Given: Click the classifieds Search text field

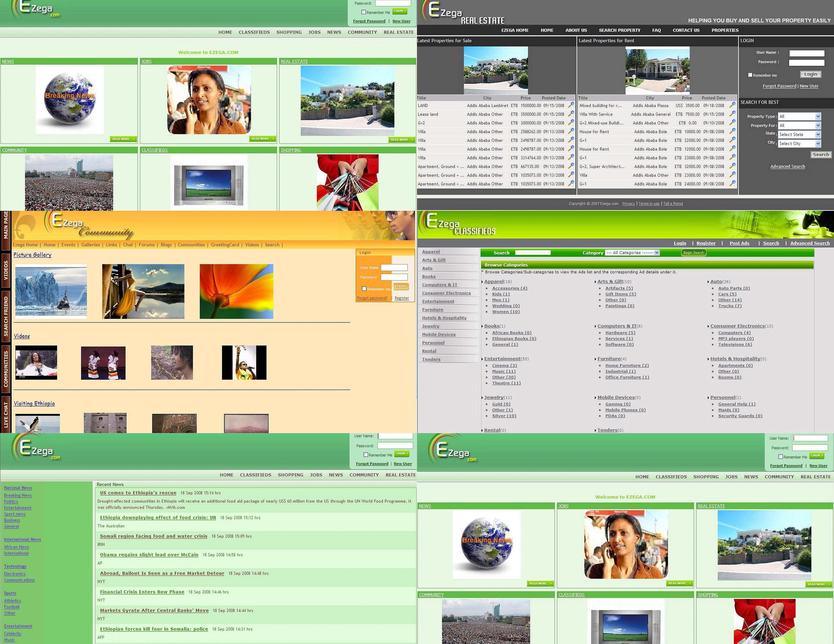Looking at the screenshot, I should point(533,253).
